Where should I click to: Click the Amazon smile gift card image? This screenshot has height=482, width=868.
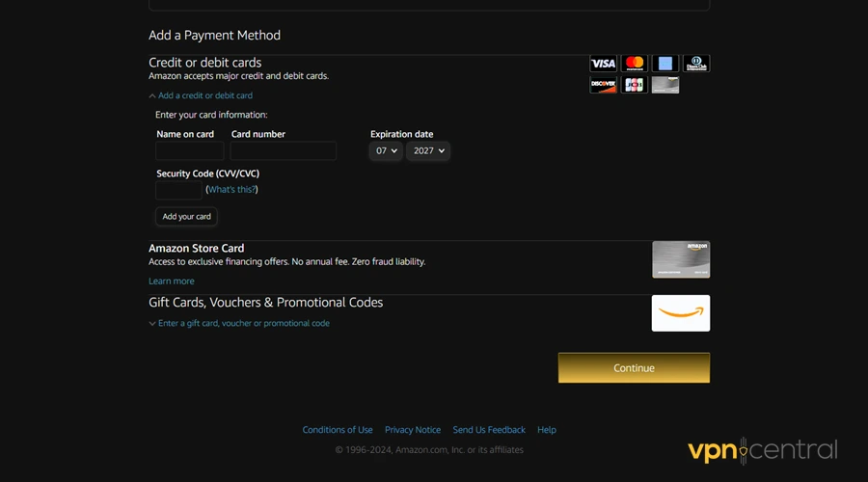coord(681,313)
